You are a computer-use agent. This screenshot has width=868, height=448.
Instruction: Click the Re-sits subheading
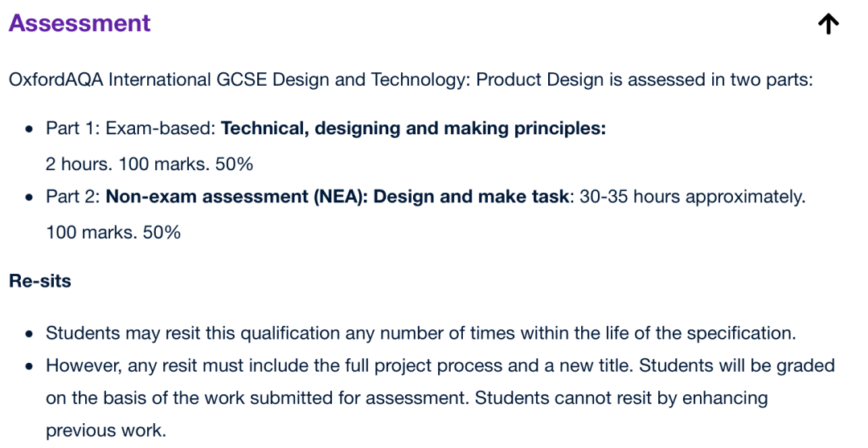[x=40, y=281]
